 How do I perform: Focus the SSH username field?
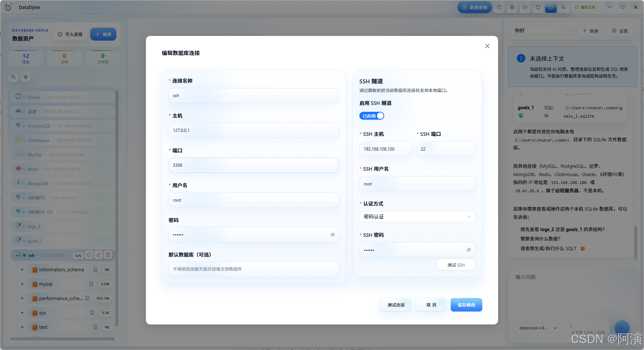pos(417,184)
